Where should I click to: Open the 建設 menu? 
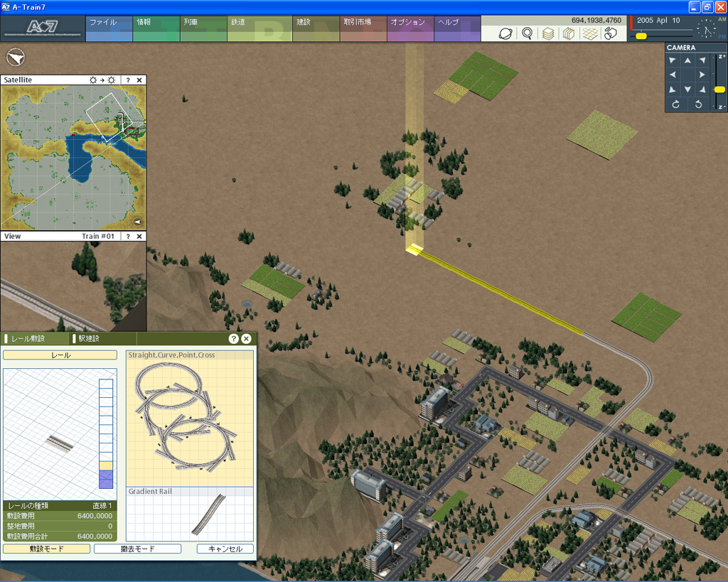316,28
